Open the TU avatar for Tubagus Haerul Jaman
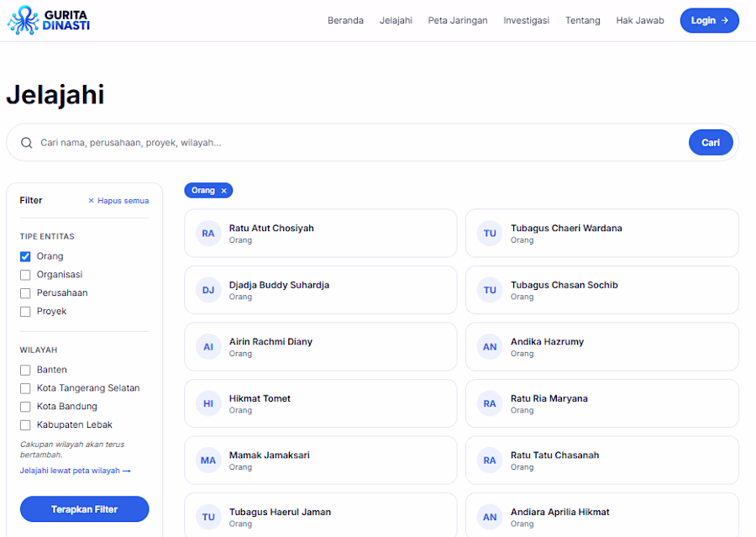Image resolution: width=756 pixels, height=537 pixels. pos(208,517)
